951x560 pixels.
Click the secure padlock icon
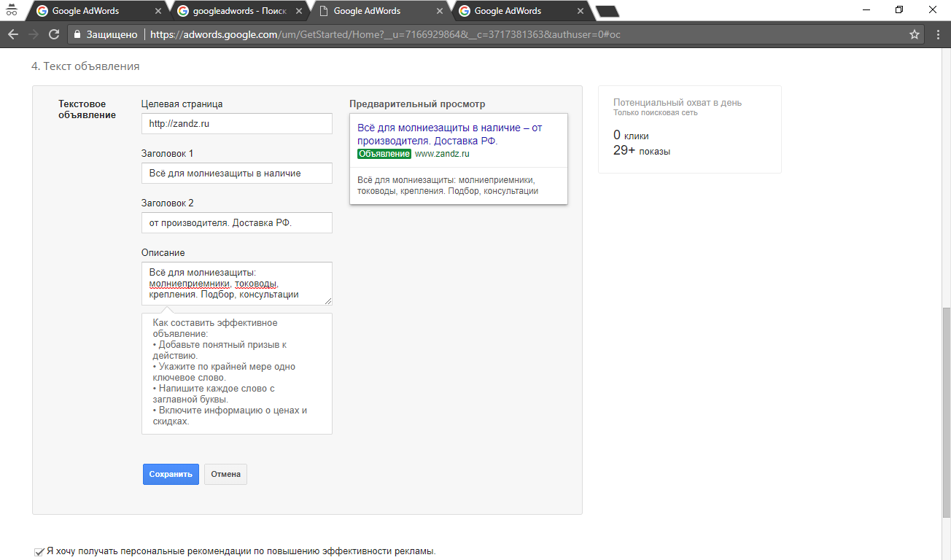77,34
